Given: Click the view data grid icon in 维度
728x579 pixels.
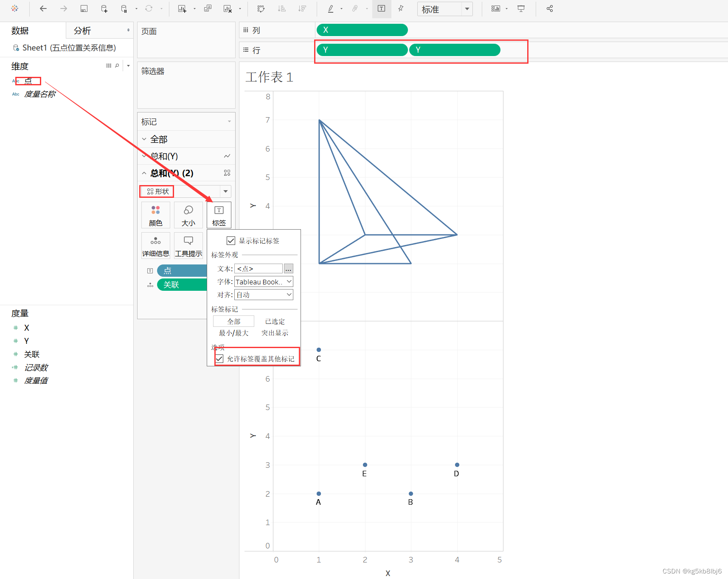Looking at the screenshot, I should [109, 65].
